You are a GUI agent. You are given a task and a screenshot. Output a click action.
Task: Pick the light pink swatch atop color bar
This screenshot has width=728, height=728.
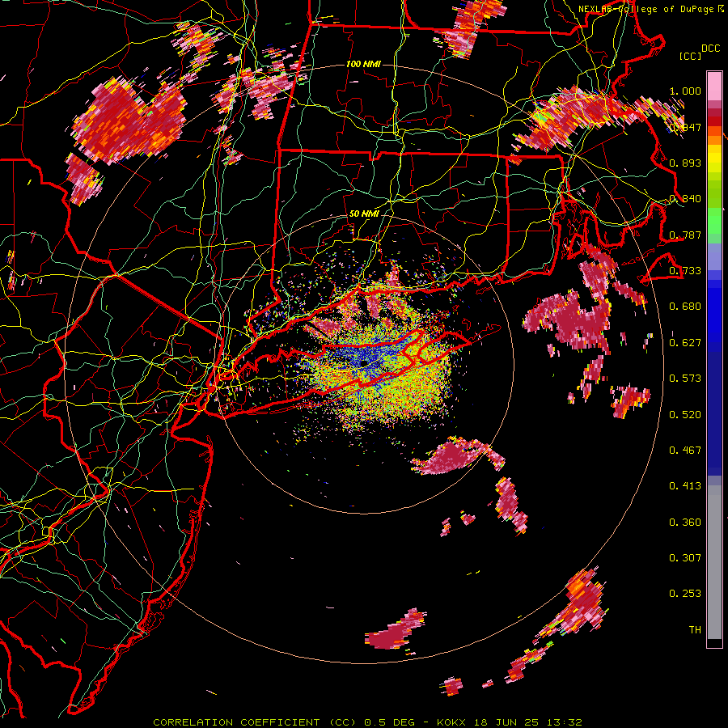pyautogui.click(x=714, y=87)
